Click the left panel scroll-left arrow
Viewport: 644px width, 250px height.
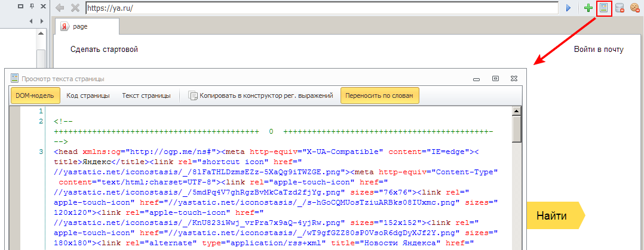(31, 21)
